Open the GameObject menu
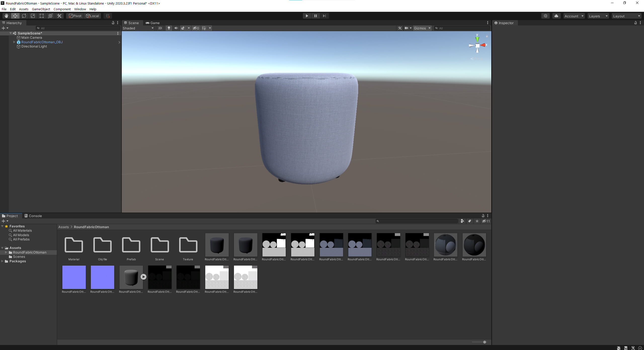This screenshot has height=350, width=644. [x=41, y=9]
